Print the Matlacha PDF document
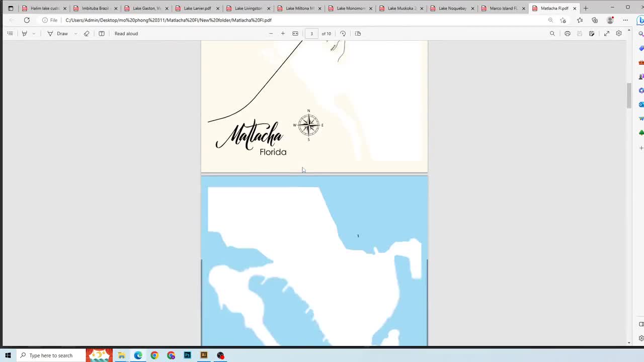The image size is (644, 362). coord(568,33)
